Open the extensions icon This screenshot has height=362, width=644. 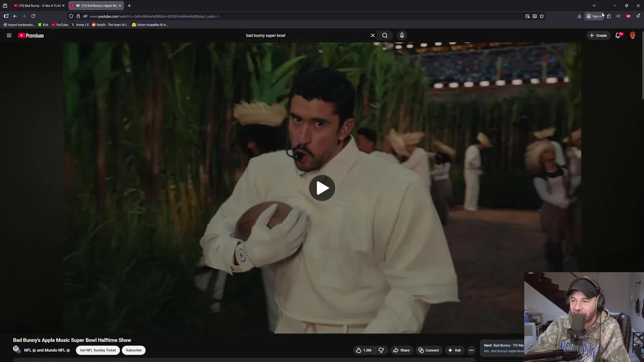pyautogui.click(x=609, y=16)
